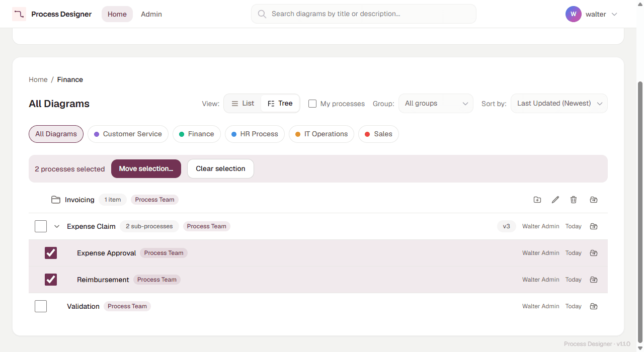
Task: Filter by IT Operations category
Action: 321,134
